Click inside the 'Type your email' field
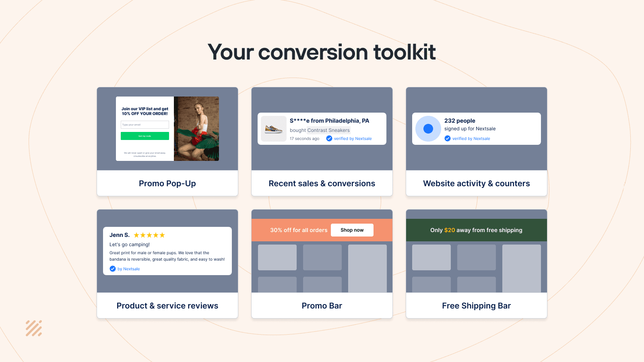The height and width of the screenshot is (362, 644). pos(144,125)
